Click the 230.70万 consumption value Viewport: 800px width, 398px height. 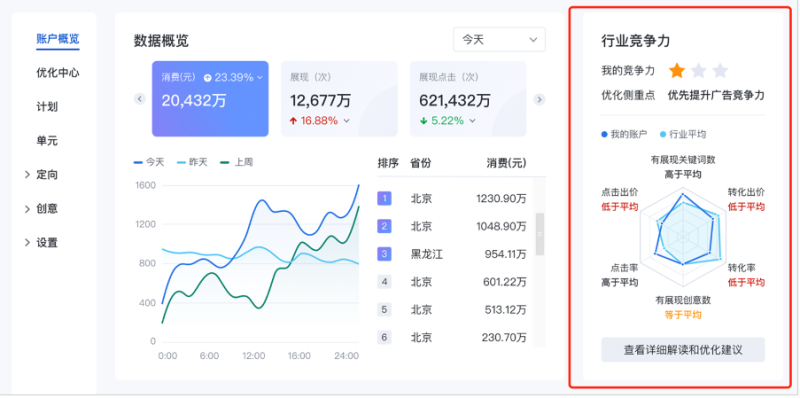[504, 337]
